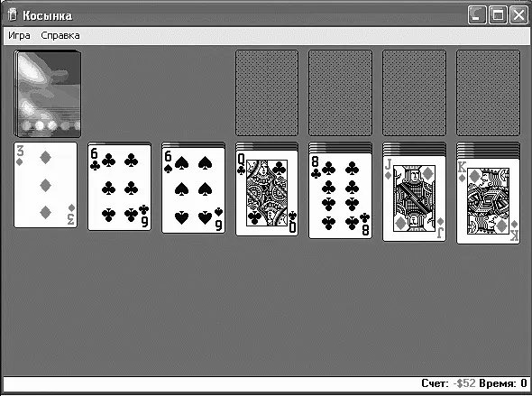Screen dimensions: 532x396
Task: Click the Косынка title bar icon
Action: [x=13, y=15]
